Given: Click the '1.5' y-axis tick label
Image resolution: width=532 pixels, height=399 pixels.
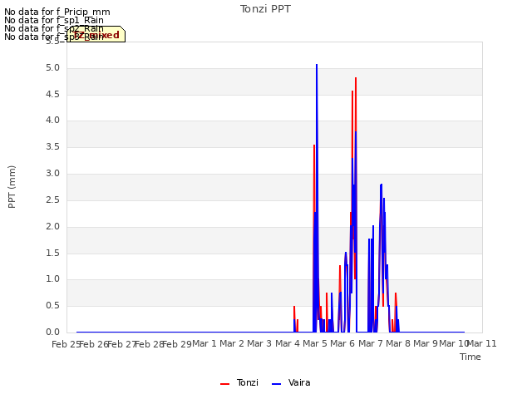Looking at the screenshot, I should (x=52, y=253).
